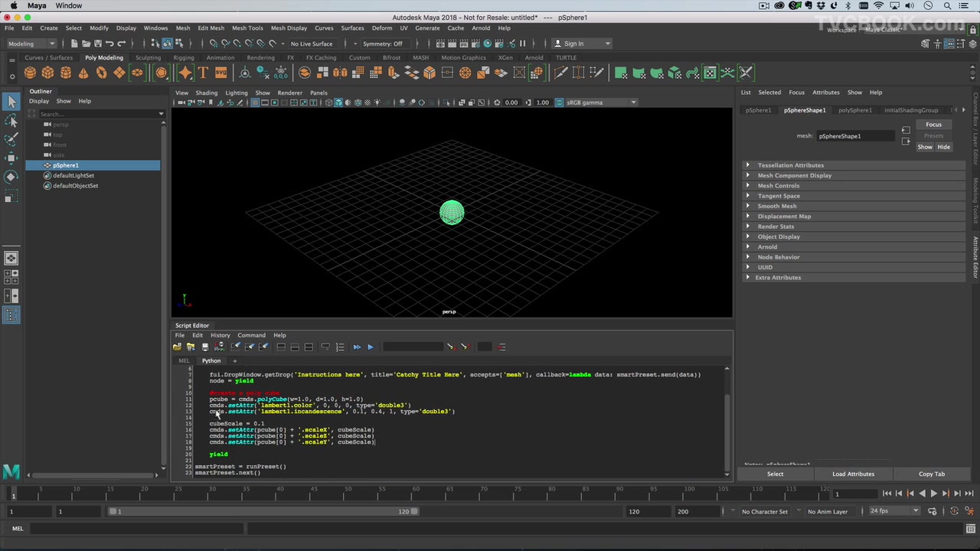Create a polygon cube from the shelf
980x551 pixels.
click(x=47, y=73)
